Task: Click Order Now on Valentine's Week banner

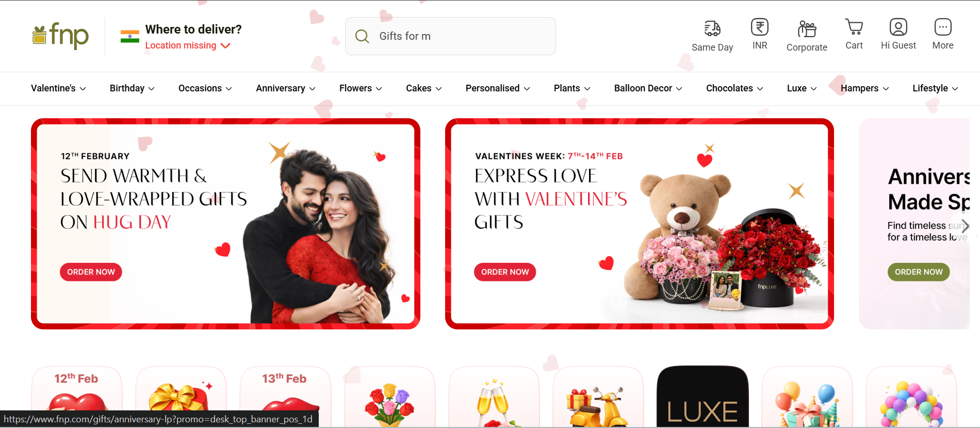Action: click(505, 272)
